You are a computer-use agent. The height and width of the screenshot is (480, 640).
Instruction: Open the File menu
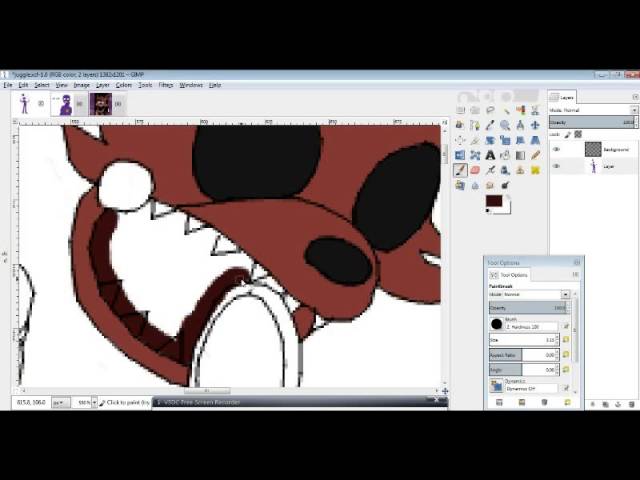pyautogui.click(x=8, y=85)
